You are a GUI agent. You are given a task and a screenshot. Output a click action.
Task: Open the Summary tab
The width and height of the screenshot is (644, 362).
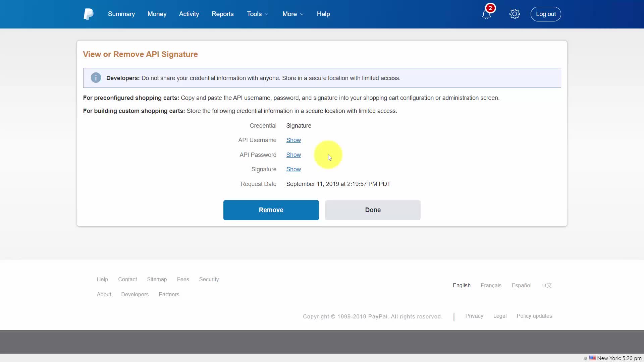tap(121, 14)
